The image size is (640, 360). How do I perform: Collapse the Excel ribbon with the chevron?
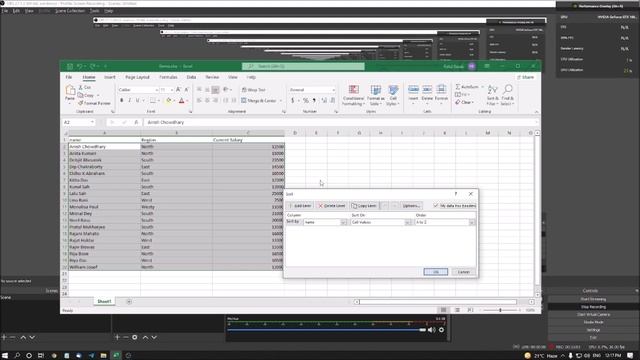pyautogui.click(x=536, y=112)
